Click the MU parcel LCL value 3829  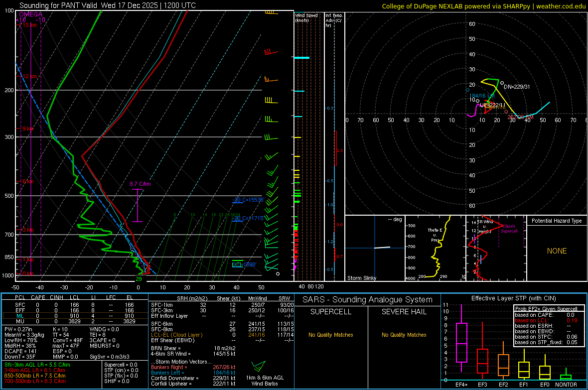coord(75,321)
